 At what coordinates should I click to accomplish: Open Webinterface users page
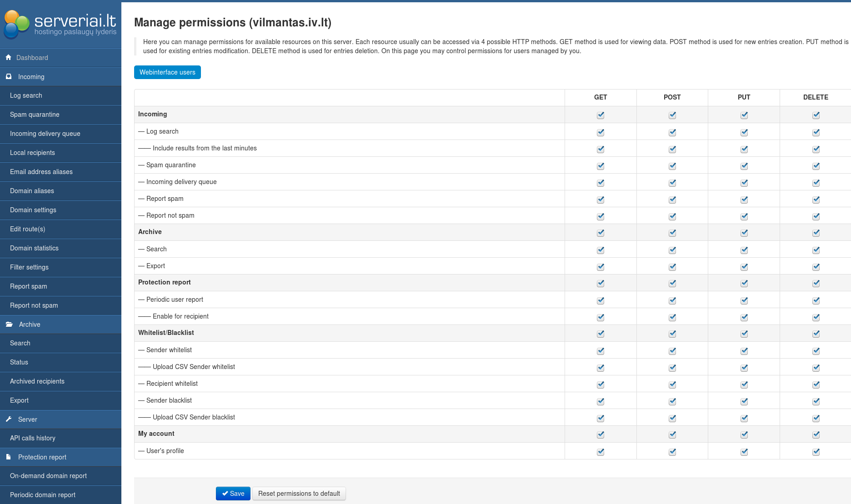[167, 72]
